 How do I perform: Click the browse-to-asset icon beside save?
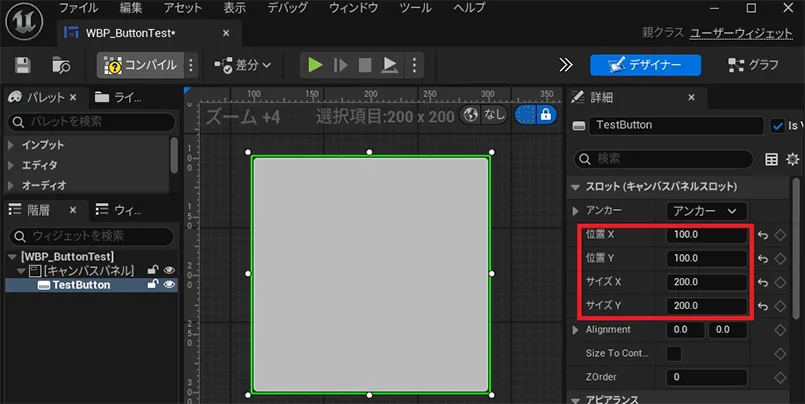pos(61,65)
